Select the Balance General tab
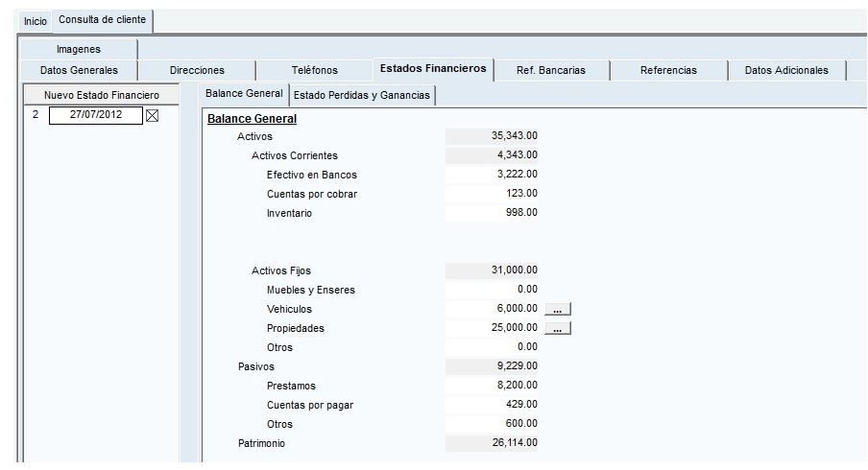 pos(244,94)
